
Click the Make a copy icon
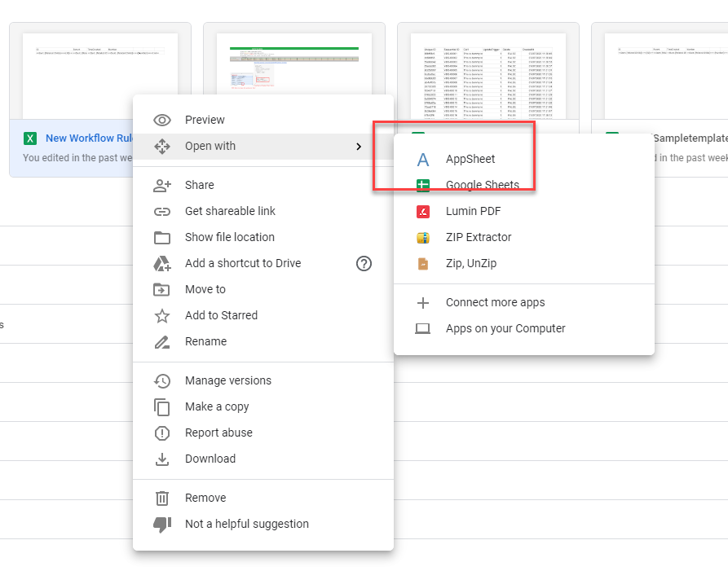click(x=162, y=406)
